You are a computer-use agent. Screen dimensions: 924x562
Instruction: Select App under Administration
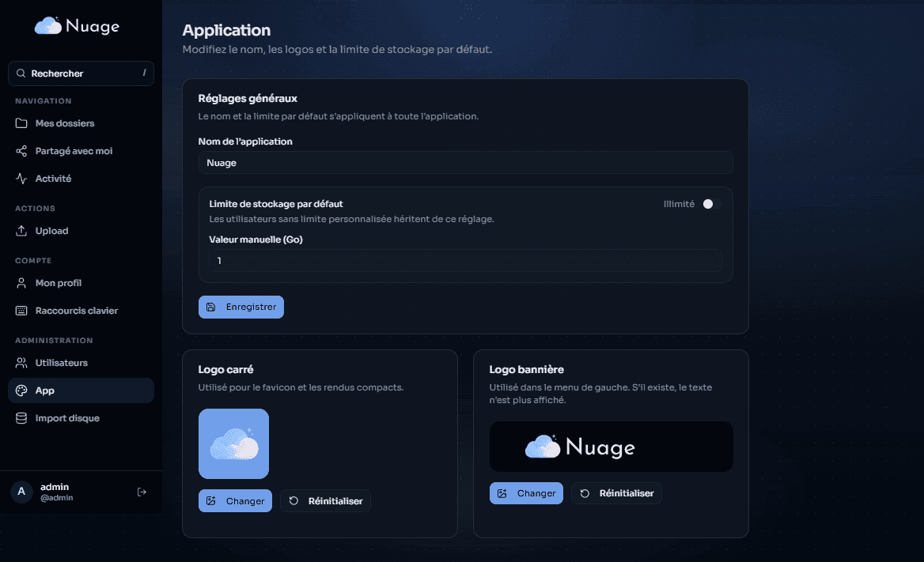click(81, 390)
